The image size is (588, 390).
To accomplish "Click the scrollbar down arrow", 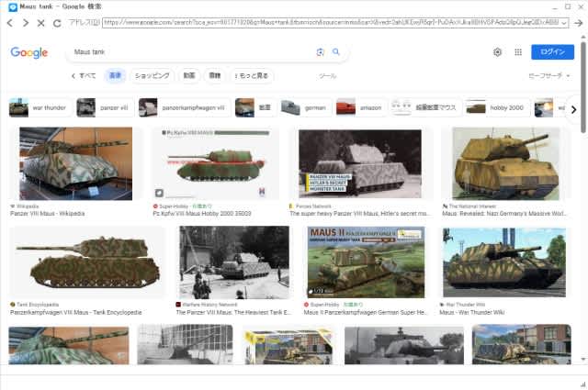I will point(583,360).
